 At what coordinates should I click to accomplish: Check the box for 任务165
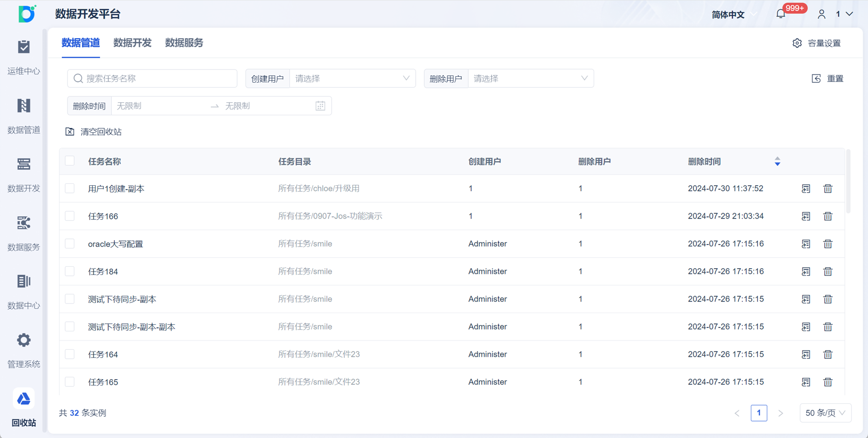[x=70, y=382]
